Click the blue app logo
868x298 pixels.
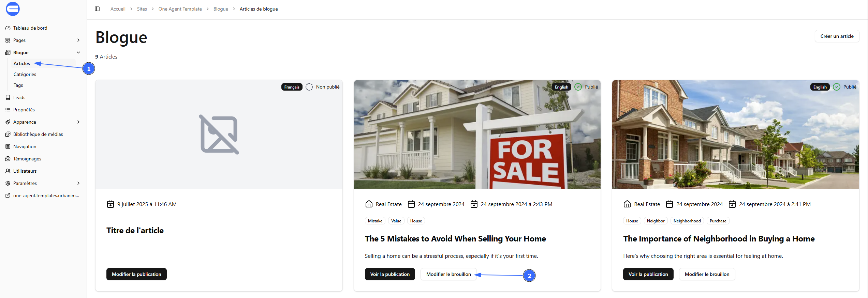click(13, 9)
